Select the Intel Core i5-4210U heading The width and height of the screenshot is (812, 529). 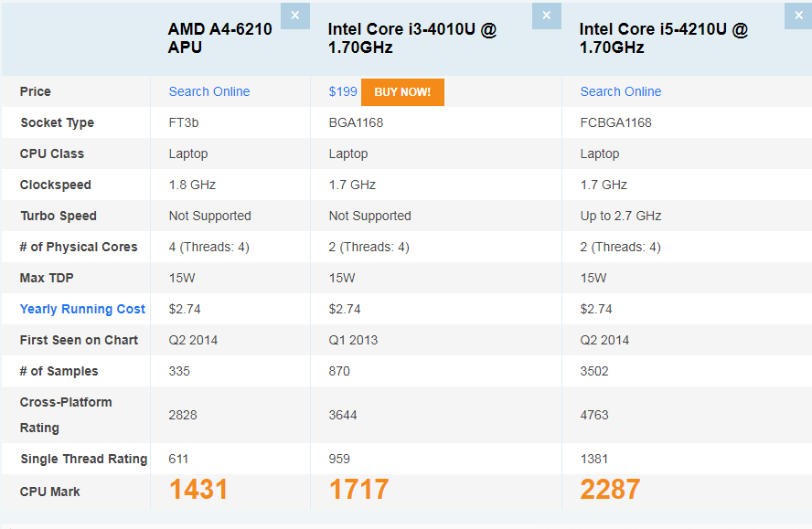664,38
